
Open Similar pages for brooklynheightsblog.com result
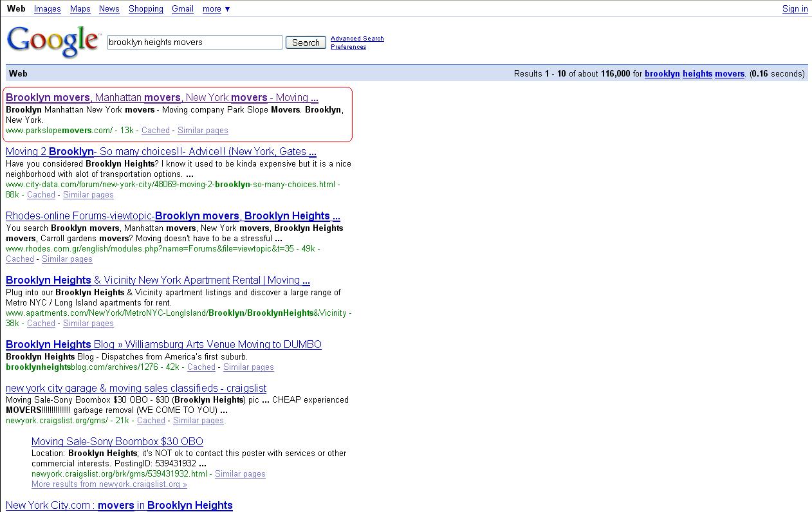tap(248, 367)
